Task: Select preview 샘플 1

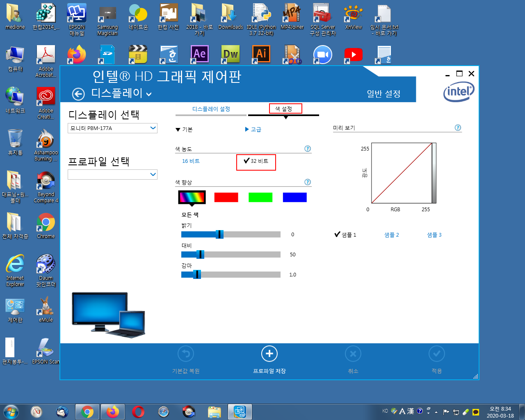Action: tap(345, 235)
